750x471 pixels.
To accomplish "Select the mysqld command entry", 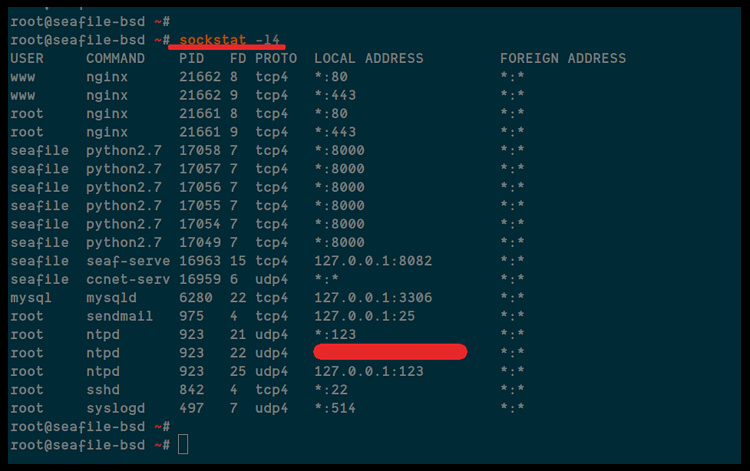I will tap(111, 298).
